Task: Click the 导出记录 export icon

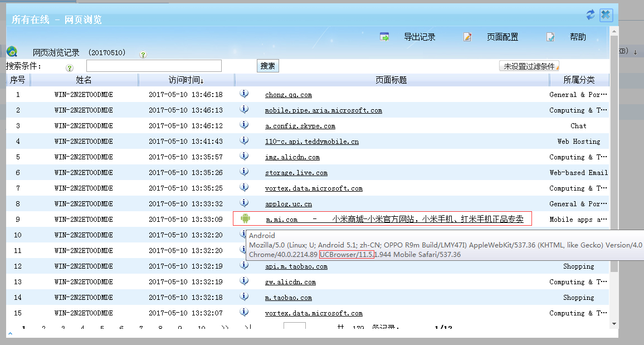Action: pyautogui.click(x=384, y=37)
